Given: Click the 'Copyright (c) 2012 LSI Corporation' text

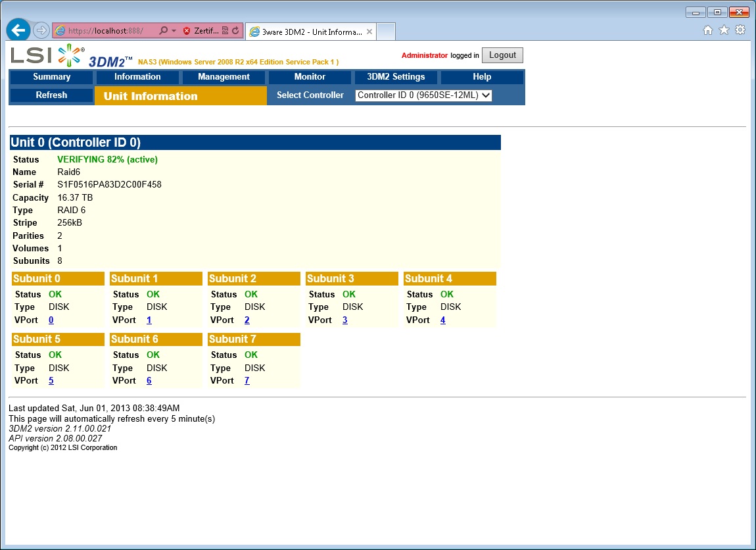Looking at the screenshot, I should click(62, 448).
